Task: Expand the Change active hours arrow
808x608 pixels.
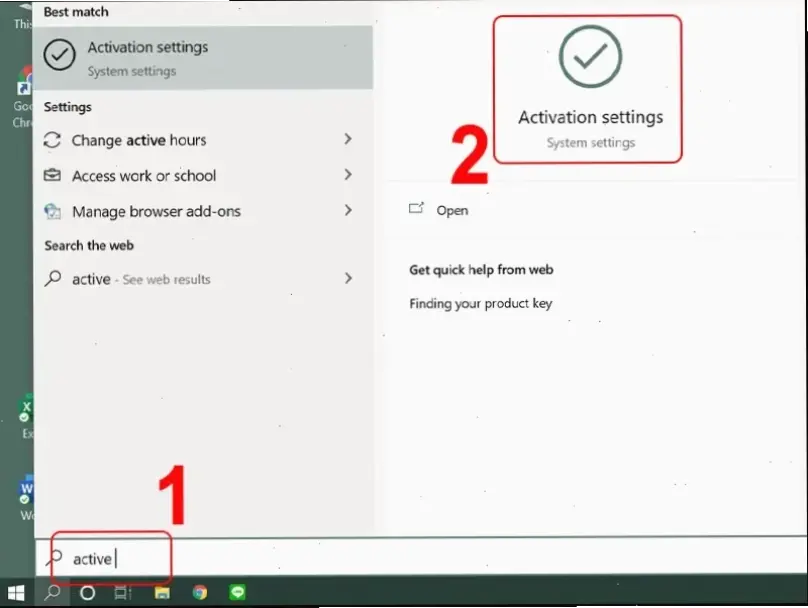Action: pos(348,140)
